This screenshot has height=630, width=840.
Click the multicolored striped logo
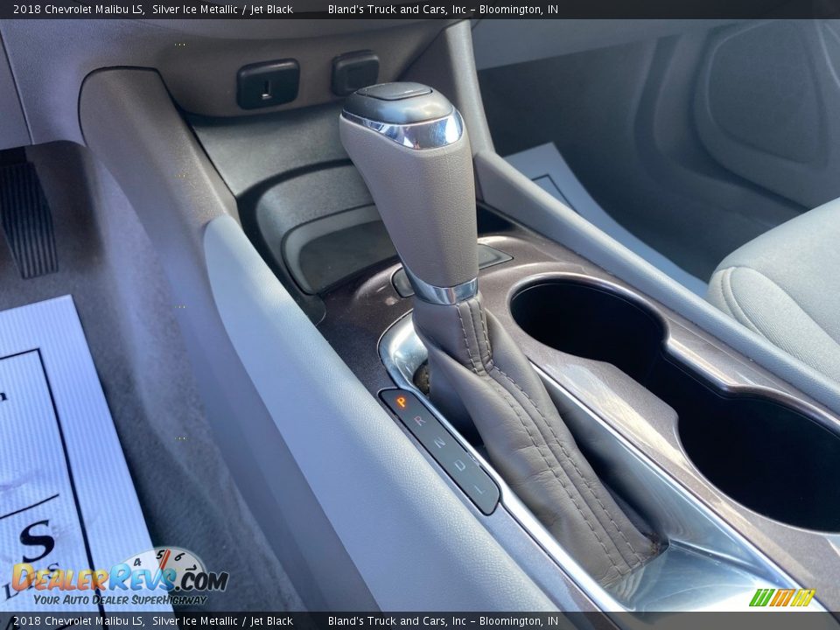[782, 598]
